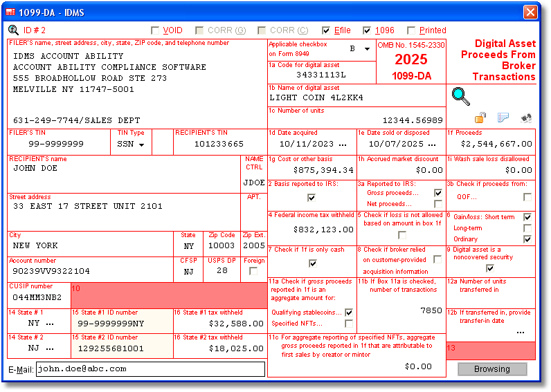551x392 pixels.
Task: Click filer phone line 631-249-7744/SALES DEPT
Action: [x=76, y=121]
